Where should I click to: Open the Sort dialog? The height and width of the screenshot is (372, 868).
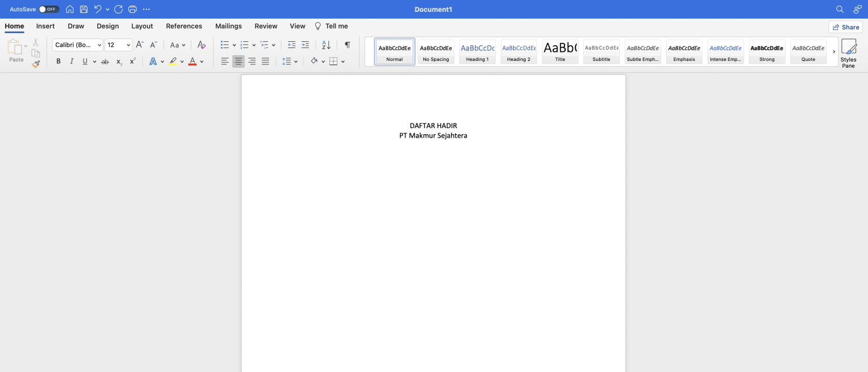[325, 45]
